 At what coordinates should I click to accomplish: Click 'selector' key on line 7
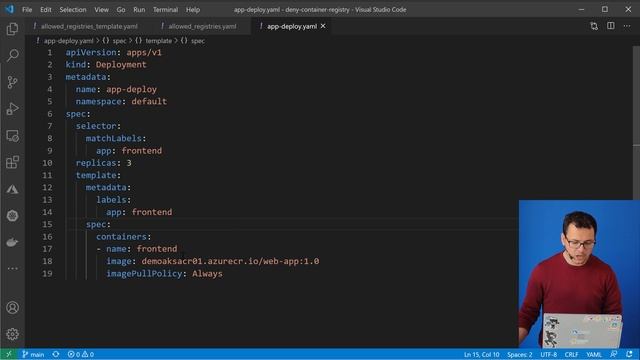click(x=96, y=126)
